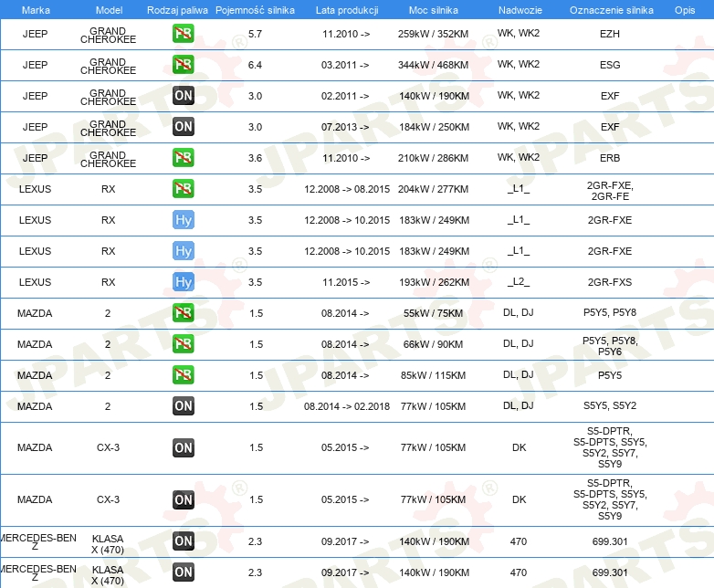Click the Moc silnika column header
This screenshot has height=588, width=714.
pos(434,9)
